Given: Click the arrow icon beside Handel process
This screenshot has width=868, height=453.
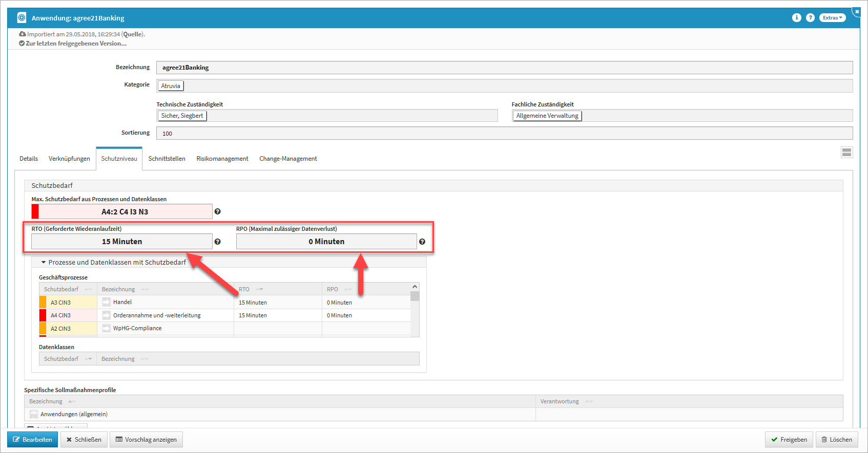Looking at the screenshot, I should coord(106,302).
